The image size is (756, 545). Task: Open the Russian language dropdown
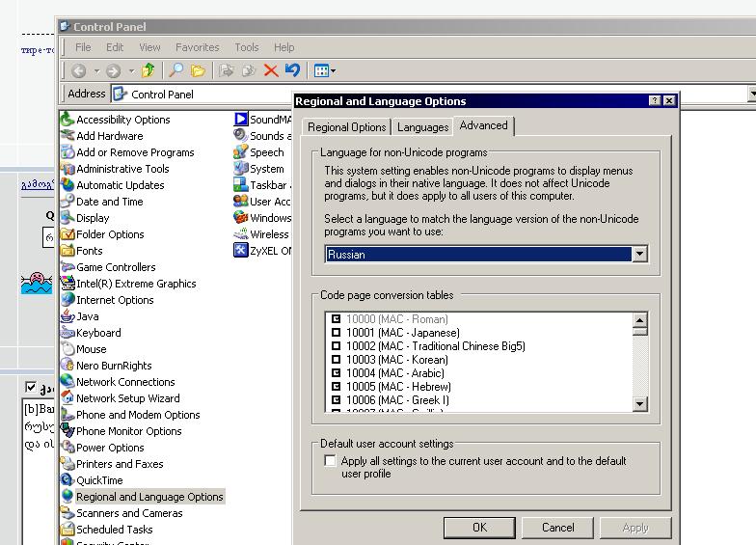(x=639, y=255)
